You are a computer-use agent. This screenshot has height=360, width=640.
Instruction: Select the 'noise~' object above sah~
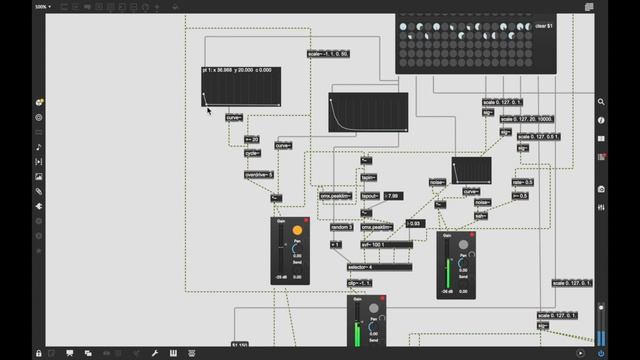(x=482, y=202)
